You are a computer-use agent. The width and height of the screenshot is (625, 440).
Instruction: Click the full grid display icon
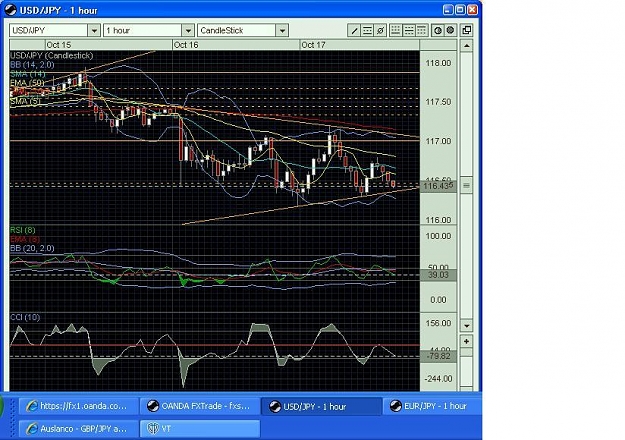point(395,30)
